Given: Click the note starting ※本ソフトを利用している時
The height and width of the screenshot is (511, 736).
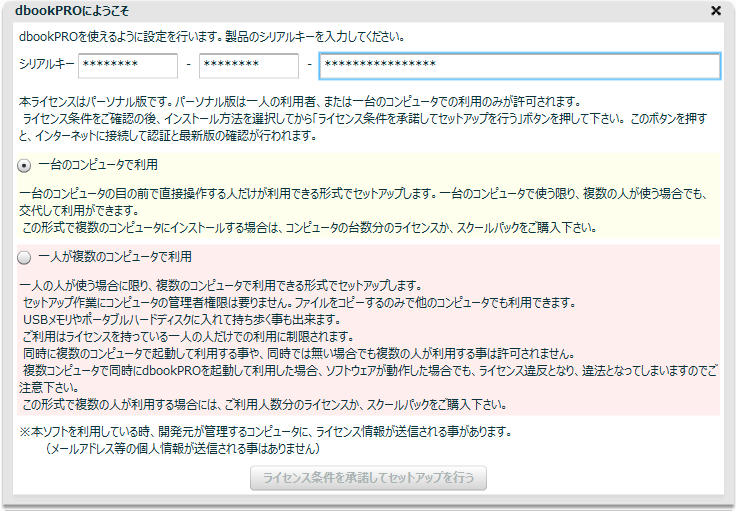Looking at the screenshot, I should coord(265,431).
